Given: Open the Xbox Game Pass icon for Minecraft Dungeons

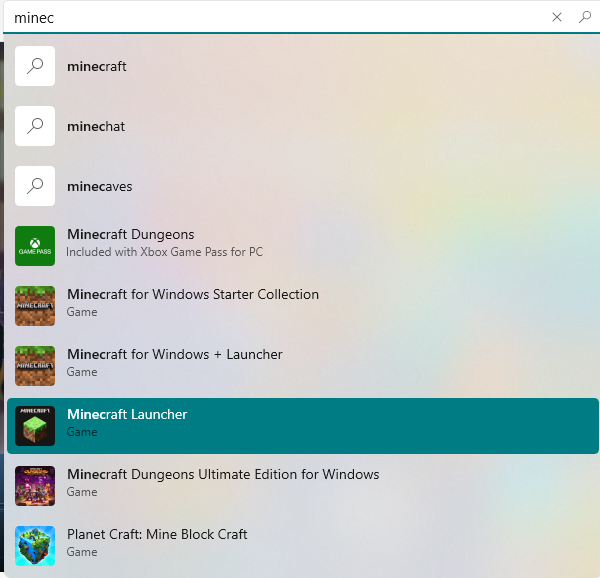Looking at the screenshot, I should pos(35,246).
